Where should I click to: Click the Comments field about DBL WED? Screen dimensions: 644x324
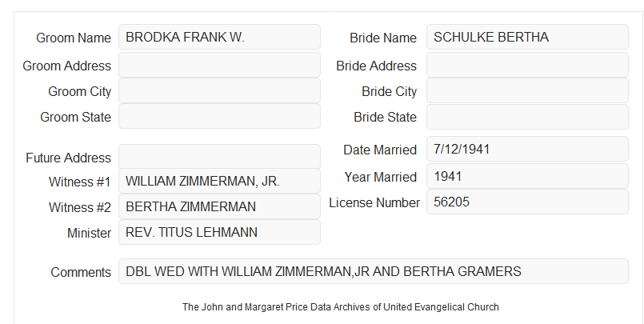coord(374,271)
